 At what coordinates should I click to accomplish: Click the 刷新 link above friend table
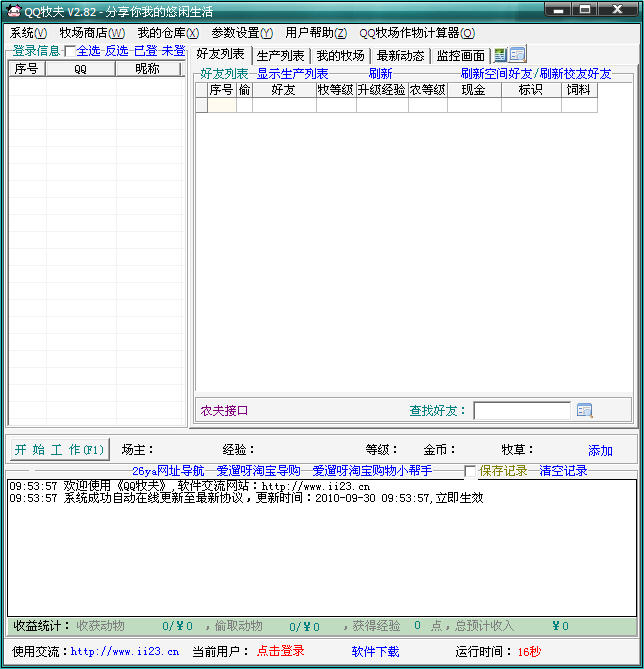tap(380, 74)
